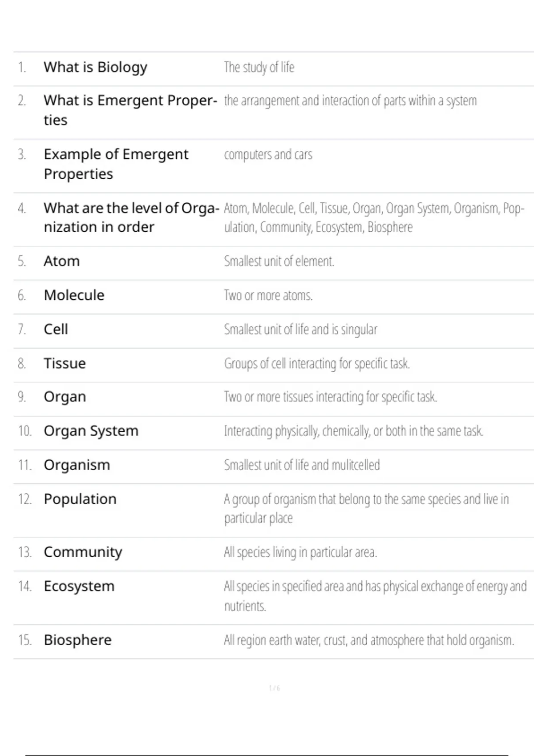Click the "Ecosystem" term
534x756 pixels.
click(x=79, y=586)
